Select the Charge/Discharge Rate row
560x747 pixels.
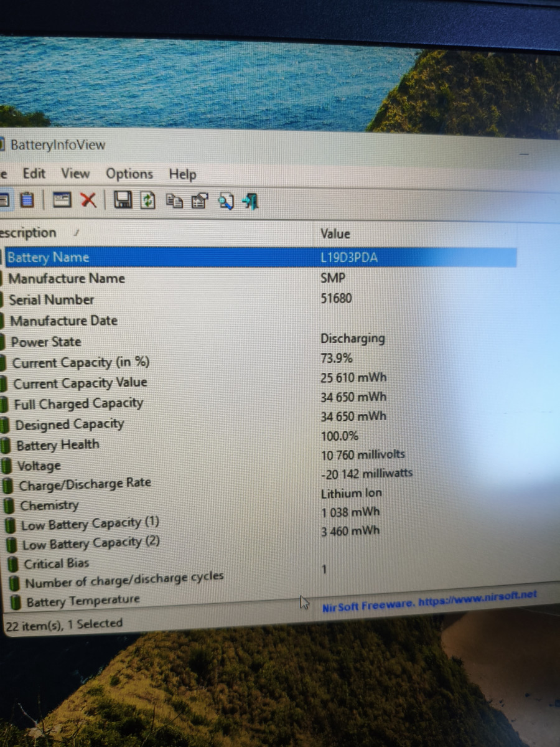pos(85,484)
